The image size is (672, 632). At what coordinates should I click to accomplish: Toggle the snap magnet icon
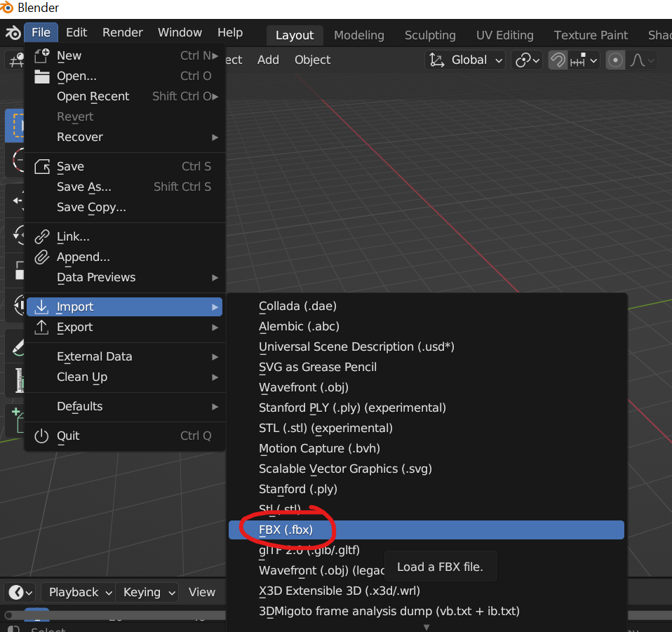pyautogui.click(x=558, y=60)
